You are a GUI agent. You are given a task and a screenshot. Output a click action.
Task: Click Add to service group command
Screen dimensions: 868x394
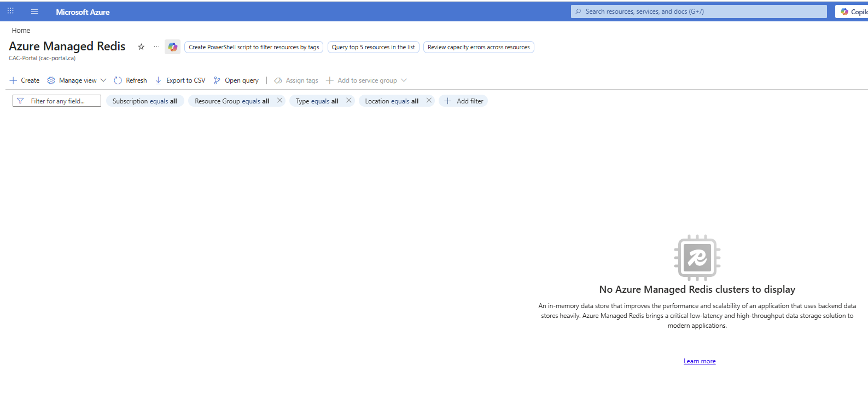[x=362, y=80]
